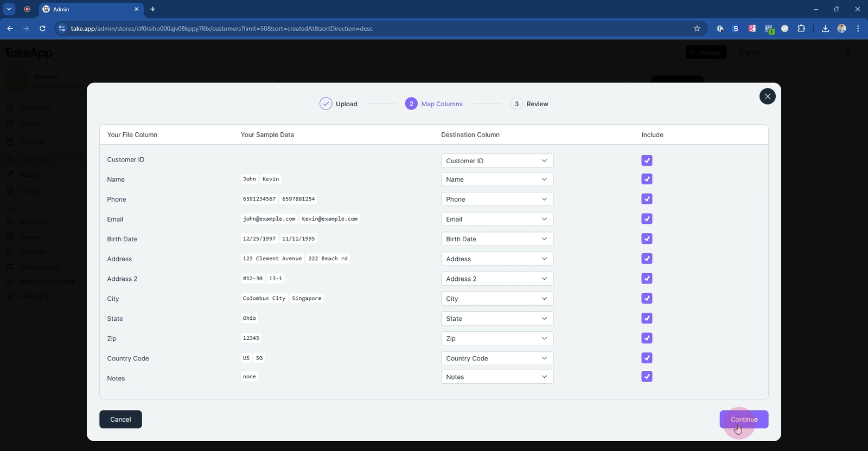Uncheck Include for Phone row
Screen dimensions: 868x451
click(647, 199)
